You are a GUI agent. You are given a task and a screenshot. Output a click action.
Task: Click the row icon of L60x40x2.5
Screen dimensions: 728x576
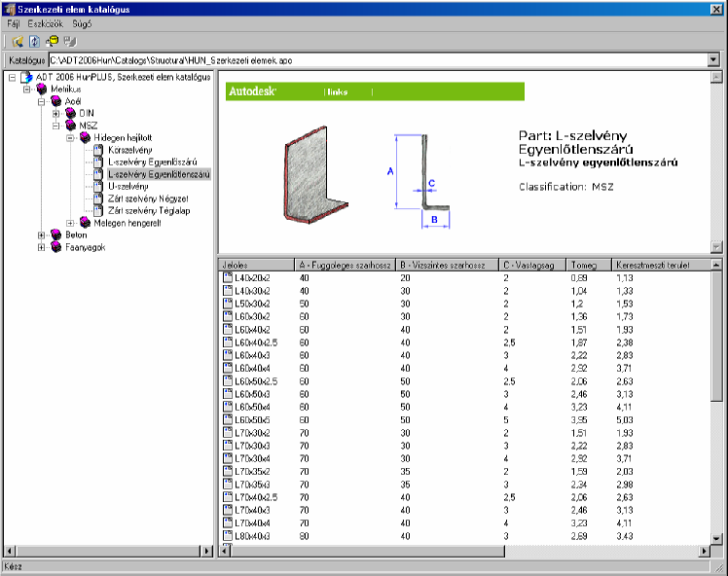click(x=228, y=342)
